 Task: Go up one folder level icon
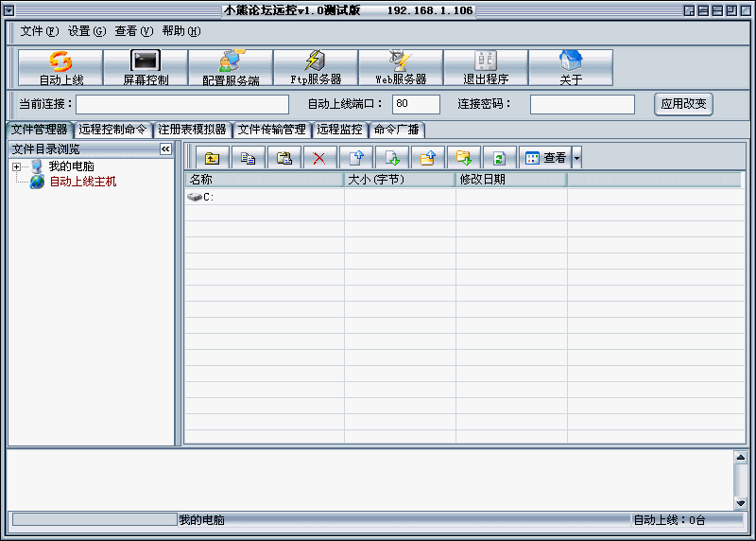pyautogui.click(x=212, y=158)
